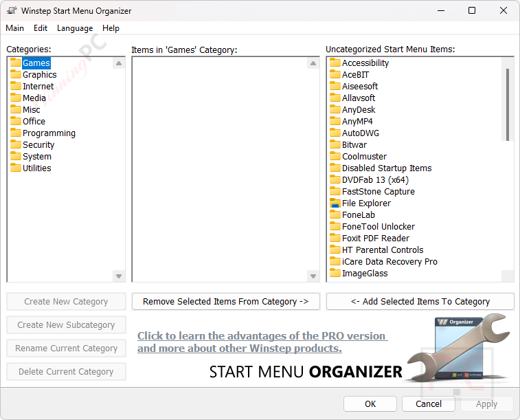Image resolution: width=520 pixels, height=420 pixels.
Task: Close the Winstep Start Menu Organizer window
Action: 503,10
